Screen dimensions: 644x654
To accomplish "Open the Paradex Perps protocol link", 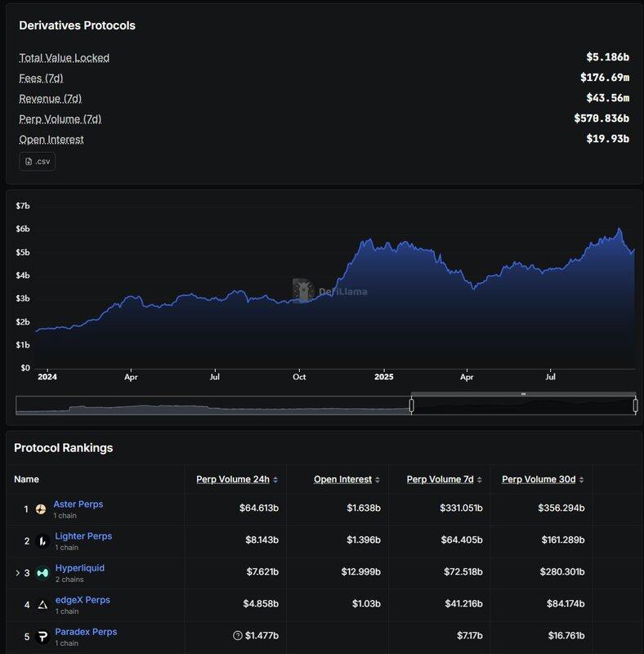I will click(86, 632).
